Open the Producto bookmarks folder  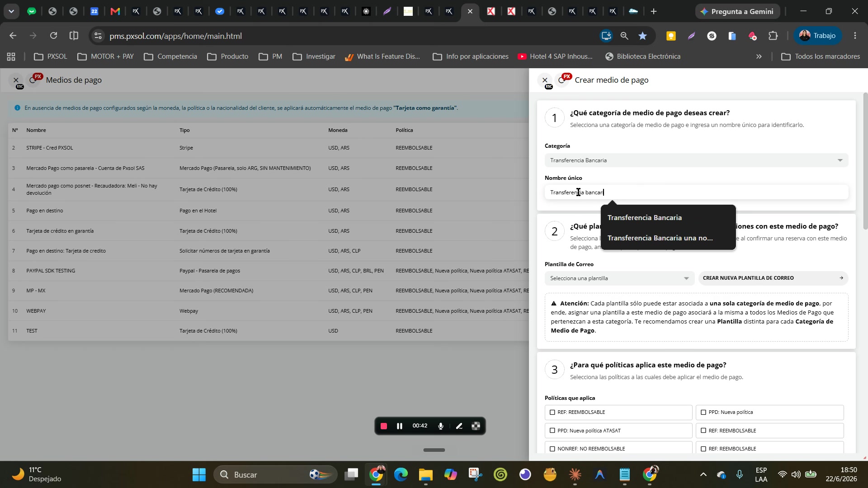click(228, 56)
